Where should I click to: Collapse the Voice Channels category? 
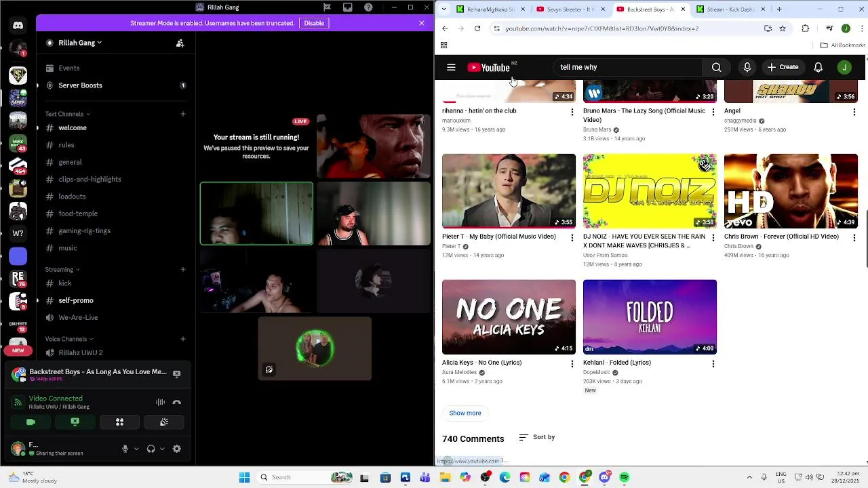(x=69, y=339)
